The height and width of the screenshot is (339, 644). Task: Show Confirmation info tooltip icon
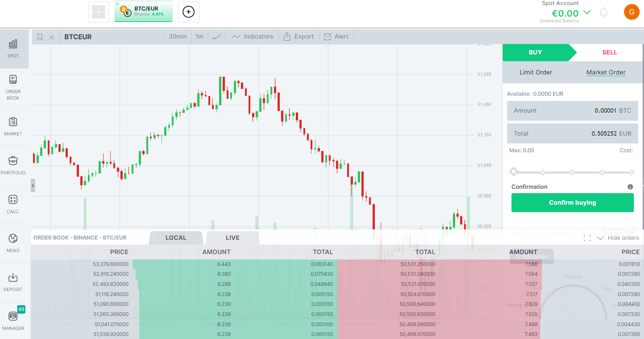point(630,187)
